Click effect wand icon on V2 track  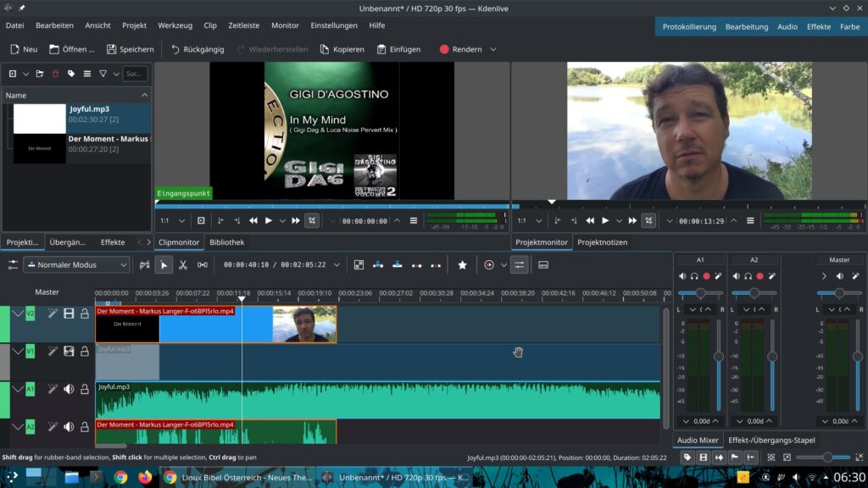tap(52, 313)
